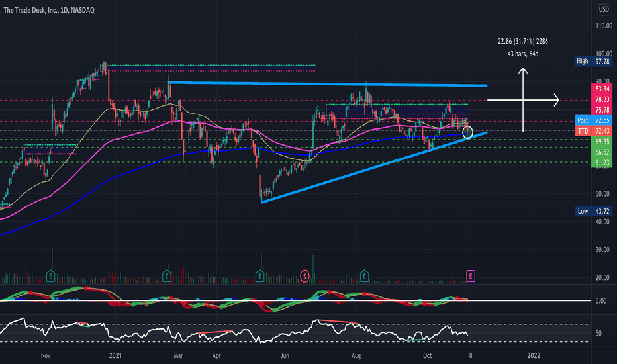This screenshot has height=364, width=617.
Task: Click the split 'S' marker on the chart
Action: [x=305, y=276]
